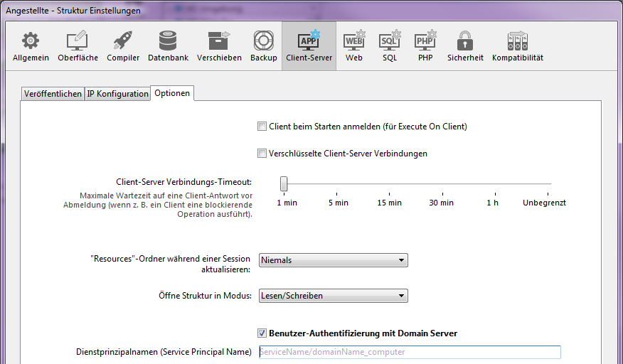The width and height of the screenshot is (623, 364).
Task: Switch to the IP Konfiguration tab
Action: [117, 94]
